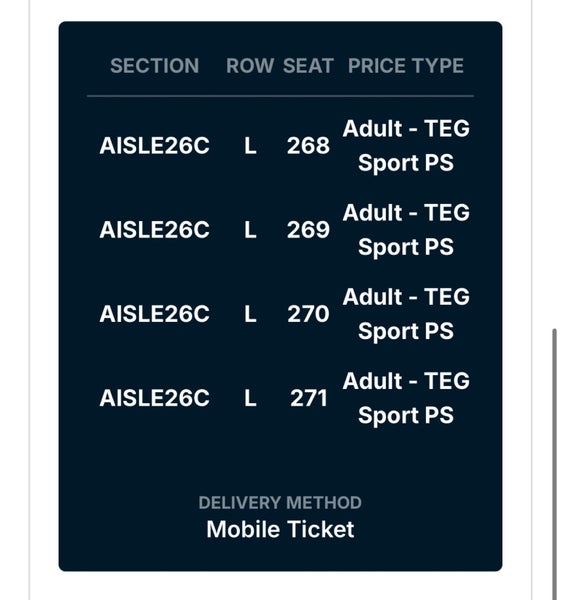Click Adult - TEG Sport PS for seat 270
Image resolution: width=561 pixels, height=600 pixels.
click(x=406, y=314)
